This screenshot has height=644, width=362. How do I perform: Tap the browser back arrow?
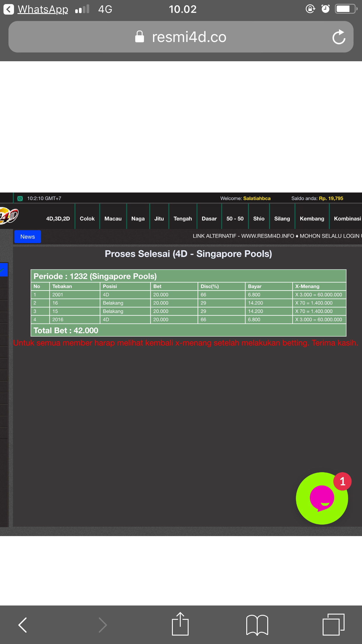23,625
